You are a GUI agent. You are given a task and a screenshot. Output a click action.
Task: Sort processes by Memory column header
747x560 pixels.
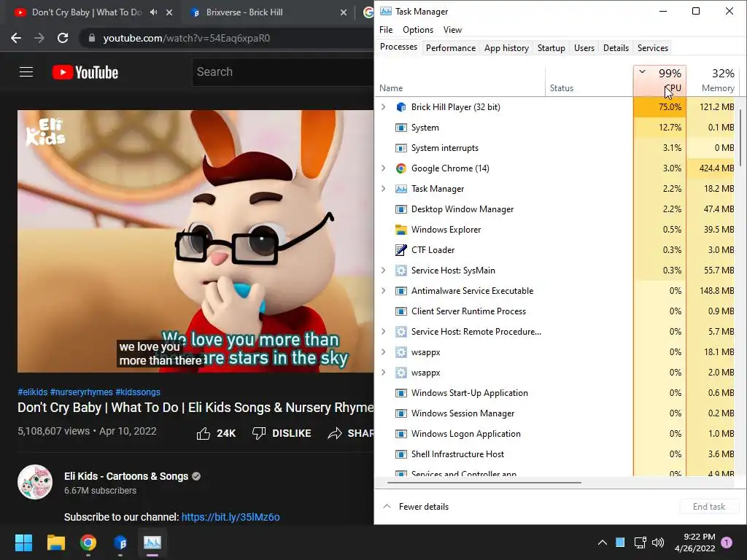[x=713, y=81]
